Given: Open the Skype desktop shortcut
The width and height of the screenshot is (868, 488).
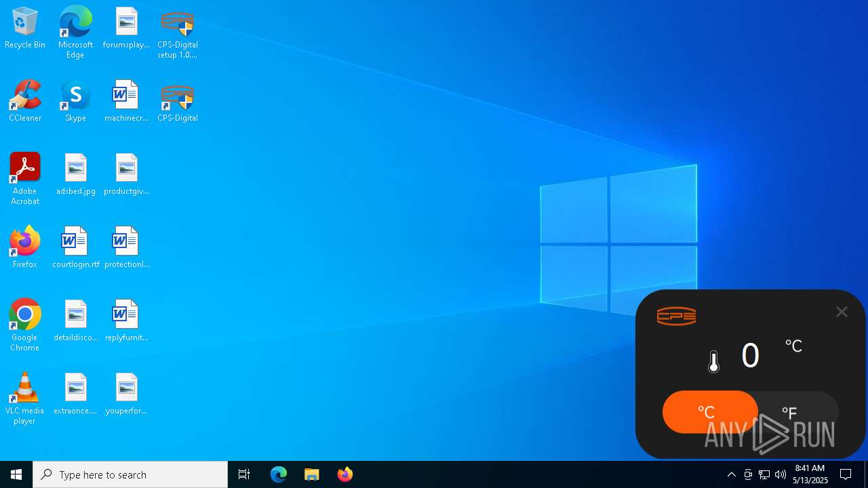Looking at the screenshot, I should 75,102.
